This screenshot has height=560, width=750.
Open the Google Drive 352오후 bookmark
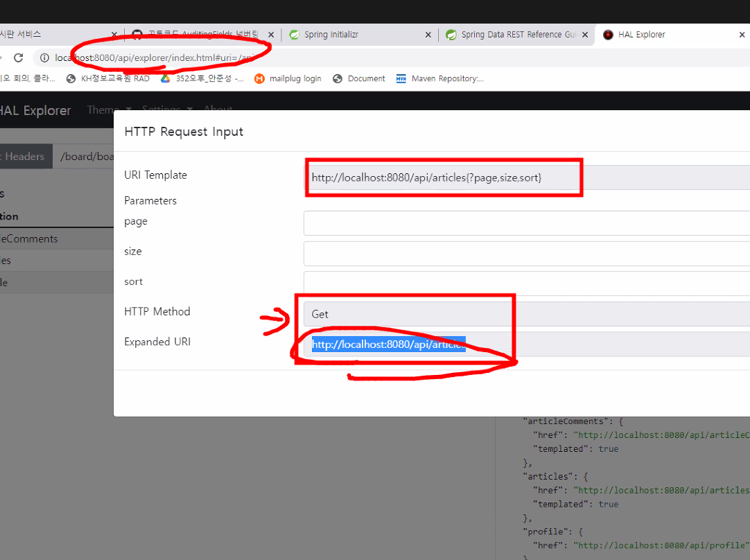(201, 78)
